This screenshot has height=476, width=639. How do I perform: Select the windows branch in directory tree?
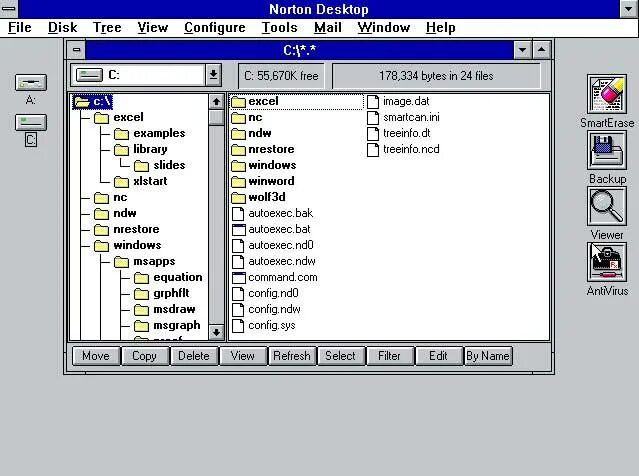pyautogui.click(x=137, y=245)
